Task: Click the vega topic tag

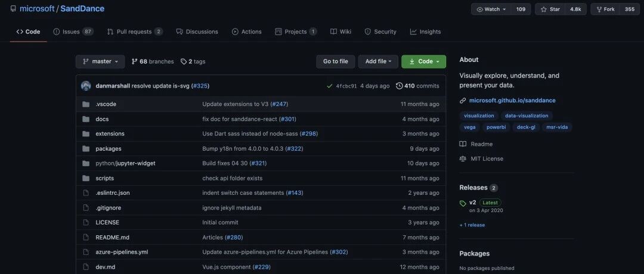Action: click(470, 127)
